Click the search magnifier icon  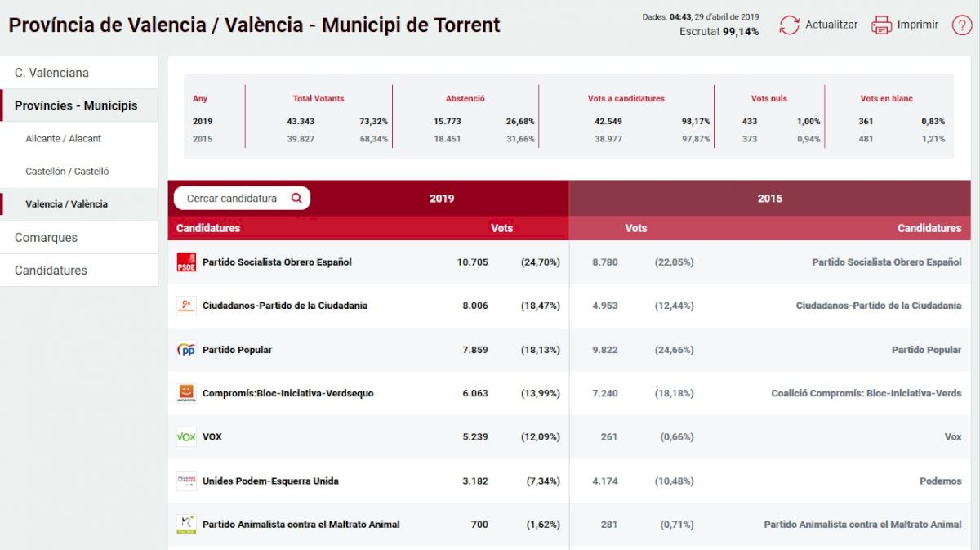pos(296,199)
